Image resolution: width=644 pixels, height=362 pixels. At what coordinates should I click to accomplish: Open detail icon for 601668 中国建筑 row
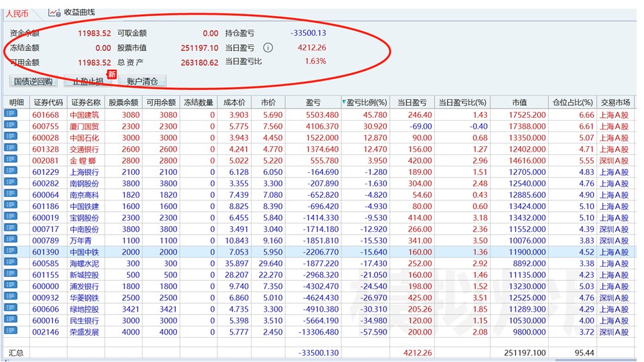pos(11,114)
